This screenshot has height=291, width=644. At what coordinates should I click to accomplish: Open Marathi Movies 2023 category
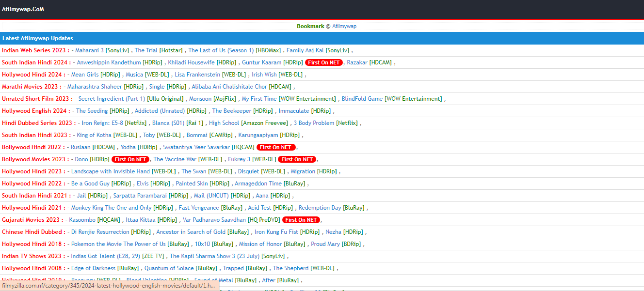32,87
